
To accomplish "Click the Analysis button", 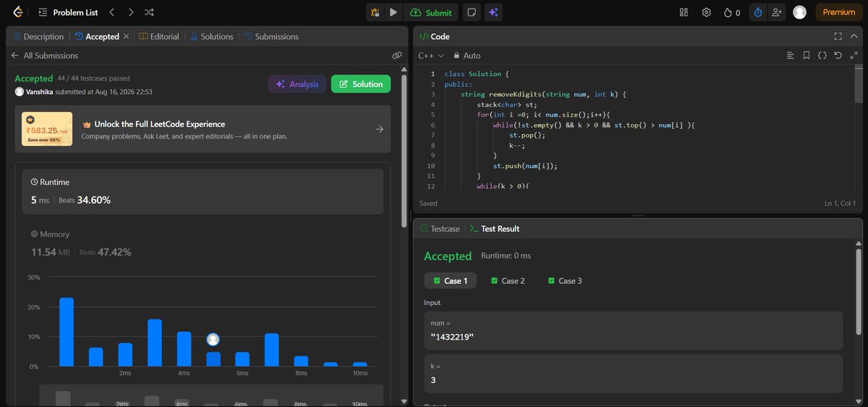I will 297,84.
